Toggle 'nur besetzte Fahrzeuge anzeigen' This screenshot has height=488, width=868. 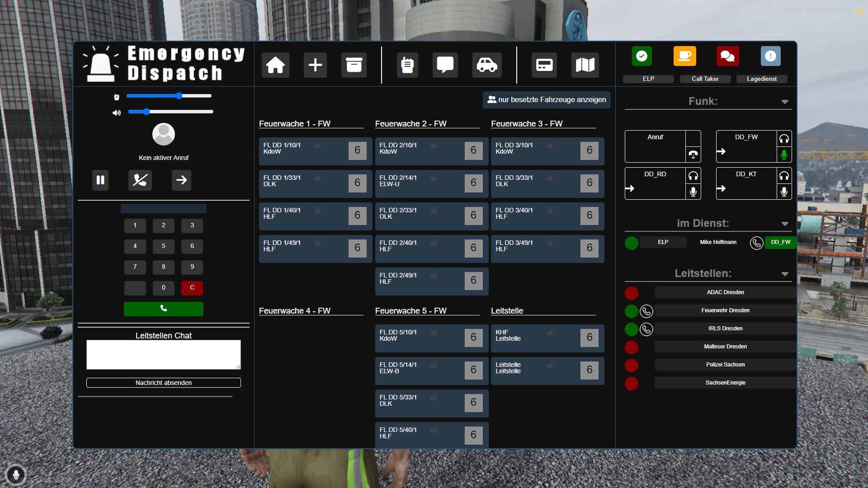(x=546, y=99)
